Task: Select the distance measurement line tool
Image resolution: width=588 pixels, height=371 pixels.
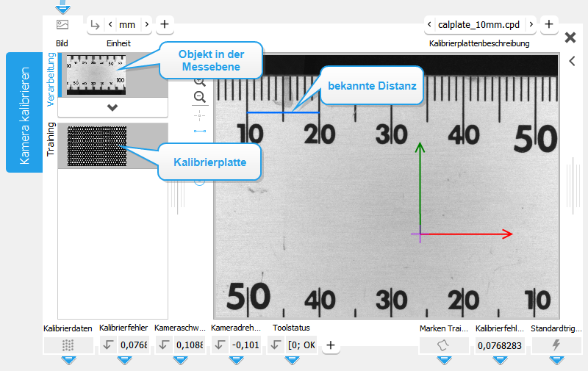Action: pos(199,131)
